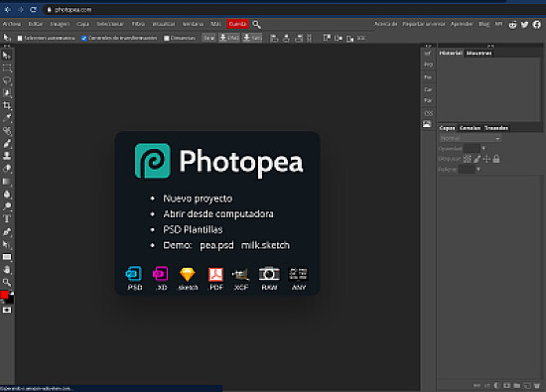Open the Reddit link icon
The width and height of the screenshot is (546, 392).
point(512,25)
